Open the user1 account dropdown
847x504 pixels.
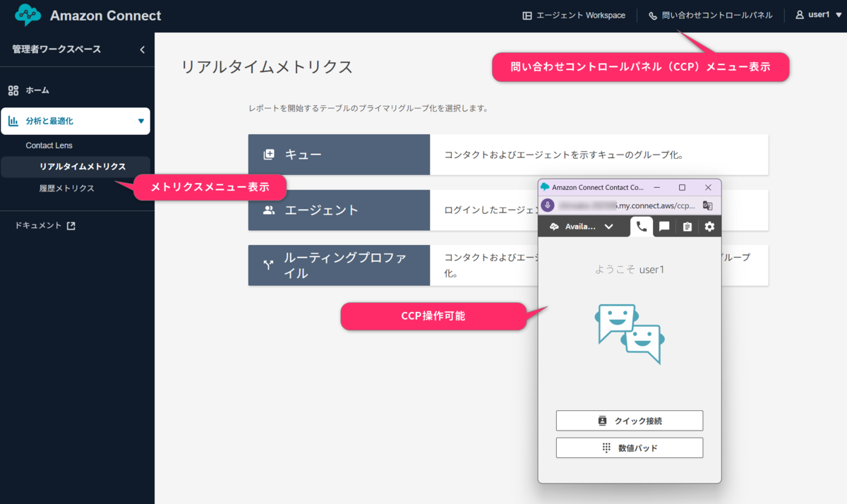[818, 16]
